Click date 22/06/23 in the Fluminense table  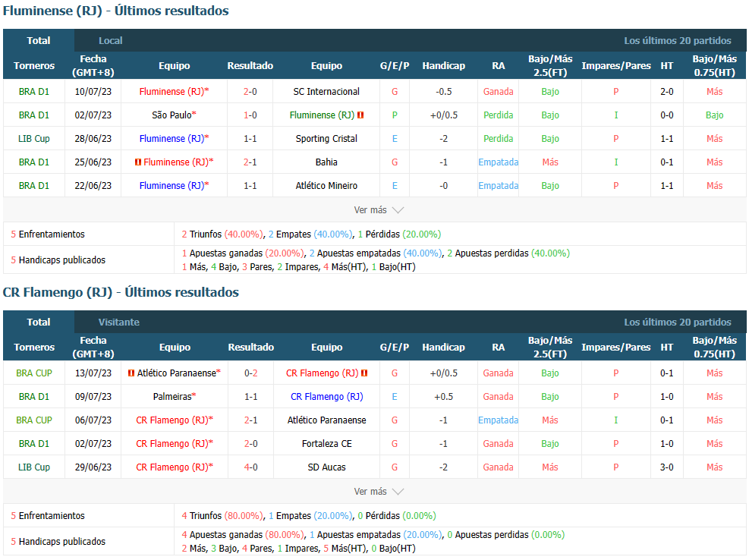(93, 185)
